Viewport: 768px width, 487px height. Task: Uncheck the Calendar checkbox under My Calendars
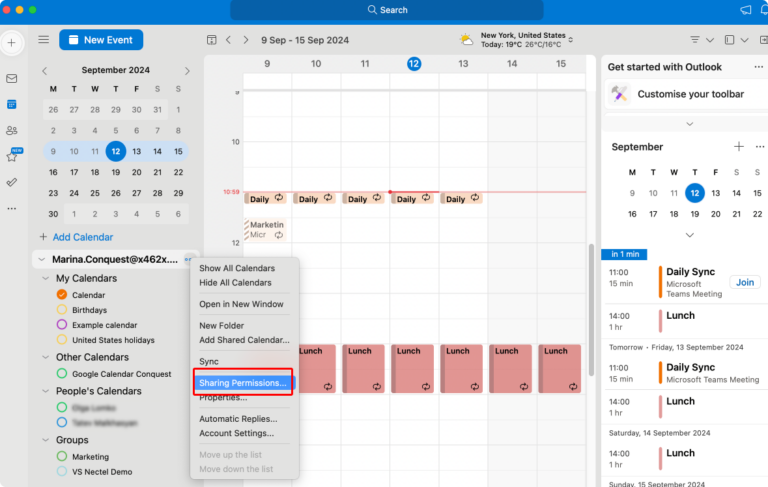(x=62, y=295)
